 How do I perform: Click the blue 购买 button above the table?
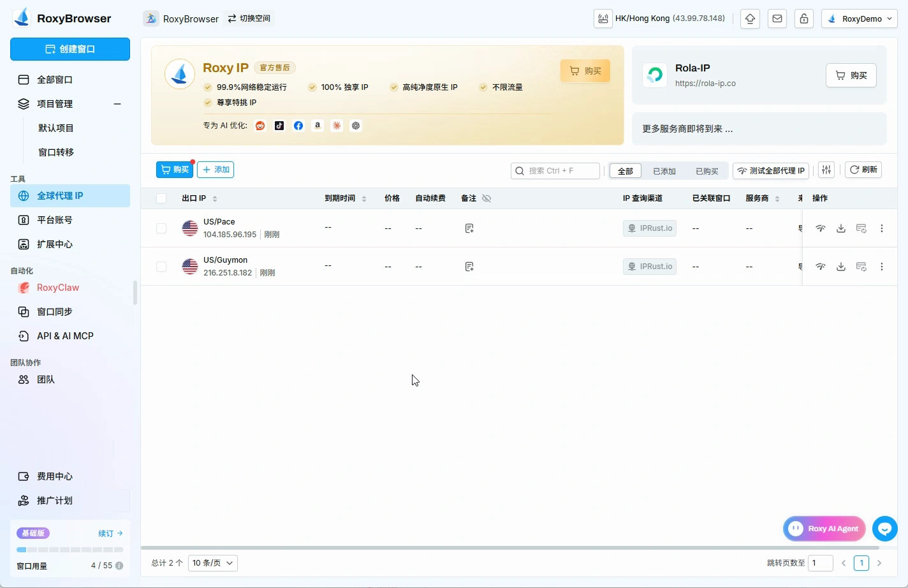[175, 170]
